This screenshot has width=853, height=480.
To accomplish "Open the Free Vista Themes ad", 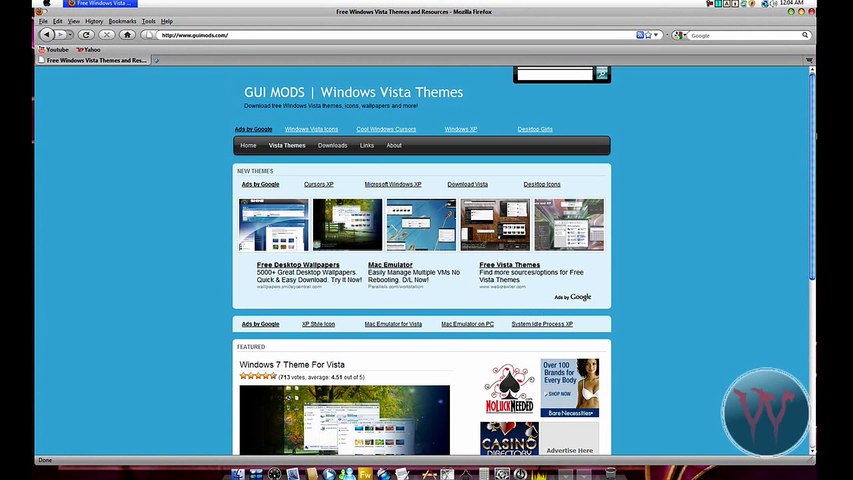I will (510, 265).
